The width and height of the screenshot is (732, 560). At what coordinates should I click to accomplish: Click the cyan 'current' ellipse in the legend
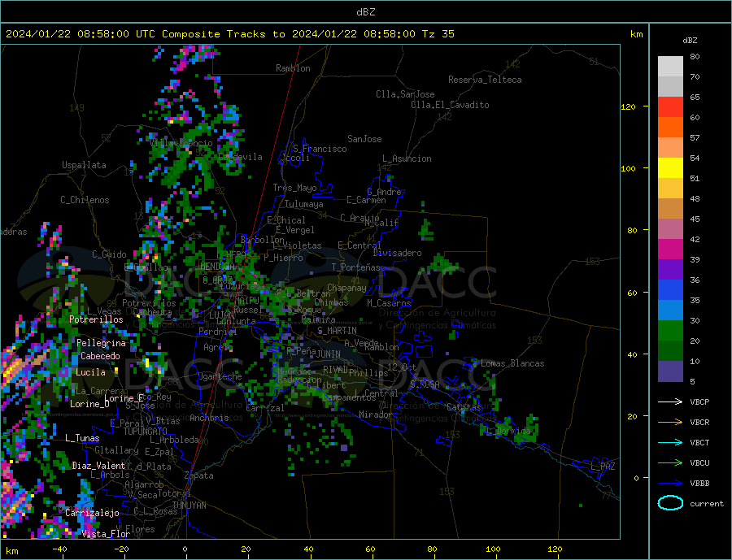pos(670,503)
